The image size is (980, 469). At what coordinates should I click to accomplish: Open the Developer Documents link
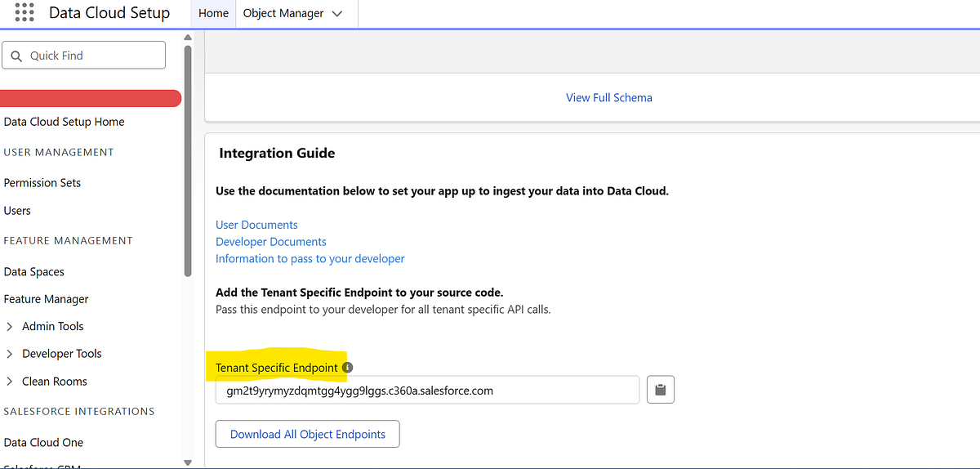[270, 242]
